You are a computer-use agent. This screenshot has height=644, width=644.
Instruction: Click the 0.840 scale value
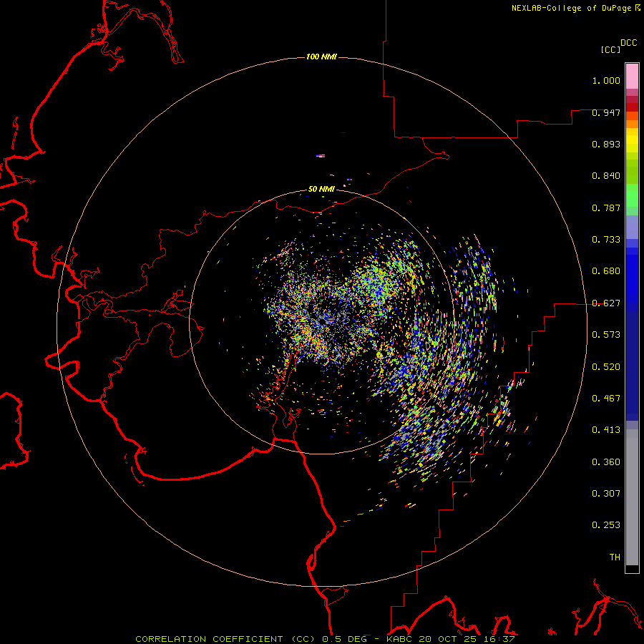pos(606,176)
